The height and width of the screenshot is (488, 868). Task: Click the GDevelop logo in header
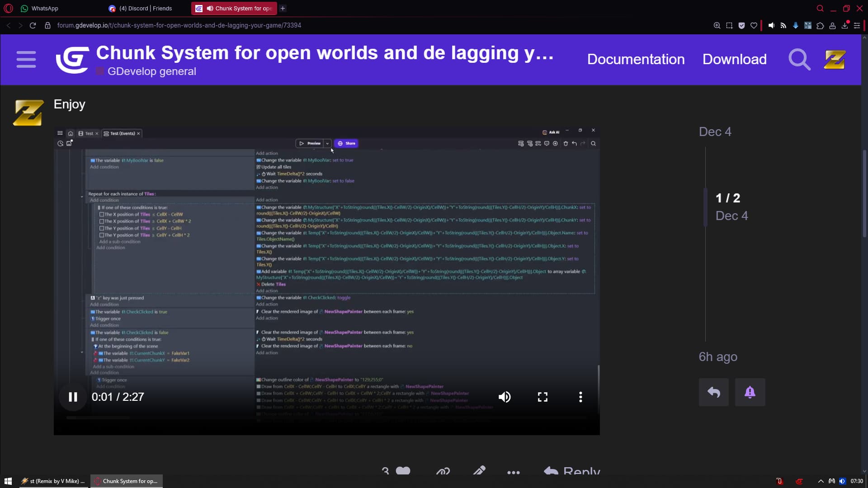point(72,59)
